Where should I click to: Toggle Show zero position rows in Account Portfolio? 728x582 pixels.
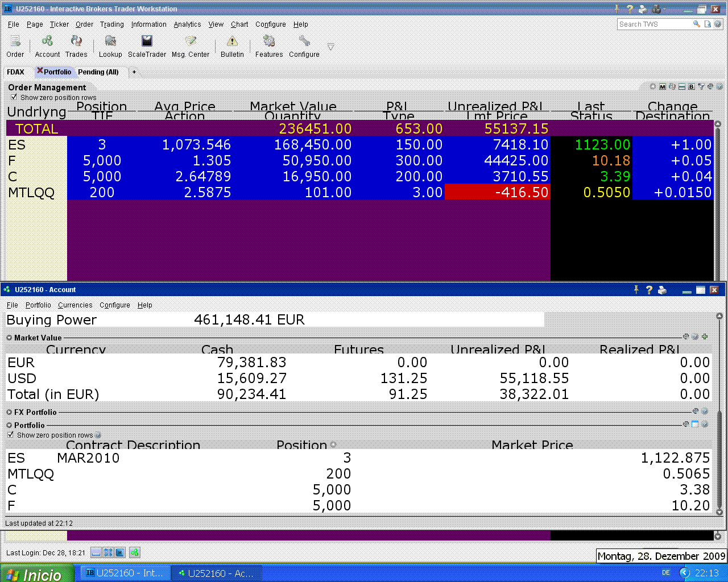click(x=10, y=435)
